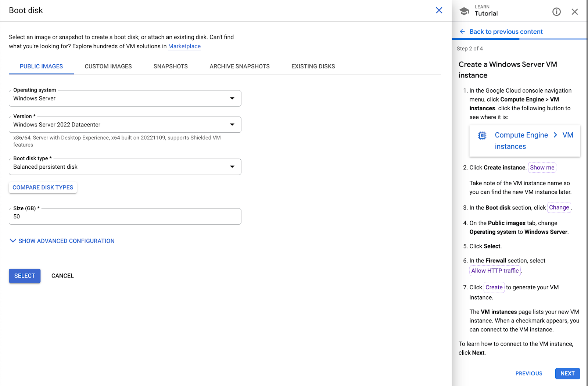
Task: Click the Compare Disk Types button
Action: tap(43, 187)
